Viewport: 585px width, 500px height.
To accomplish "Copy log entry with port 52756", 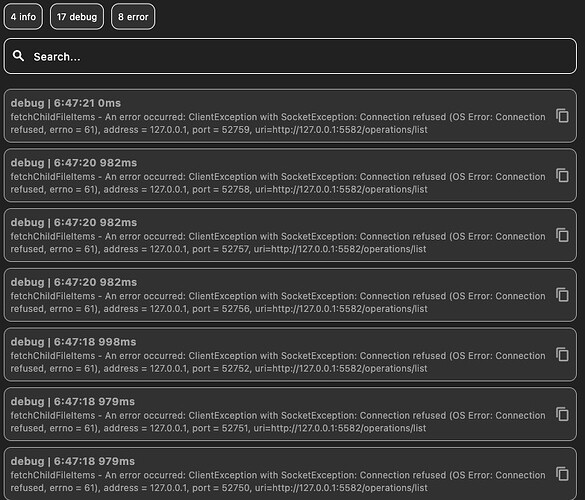I will (562, 295).
